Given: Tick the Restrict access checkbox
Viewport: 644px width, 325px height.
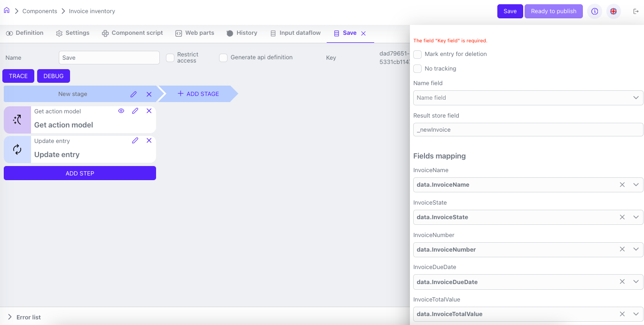Looking at the screenshot, I should tap(170, 58).
